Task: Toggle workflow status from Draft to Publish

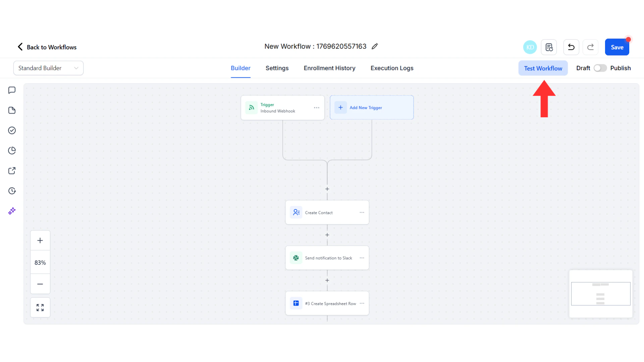Action: (x=600, y=68)
